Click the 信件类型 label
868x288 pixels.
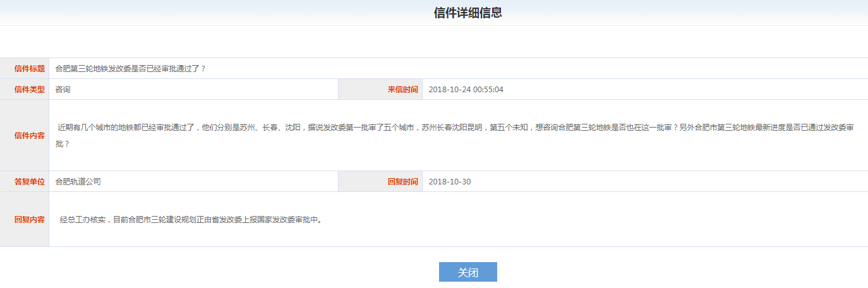30,89
